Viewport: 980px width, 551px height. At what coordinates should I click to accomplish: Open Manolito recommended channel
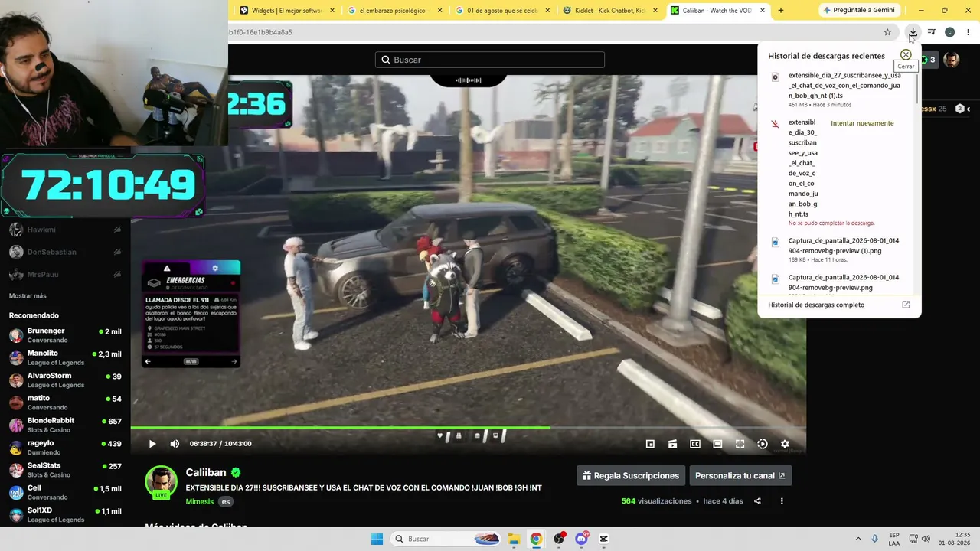[65, 357]
